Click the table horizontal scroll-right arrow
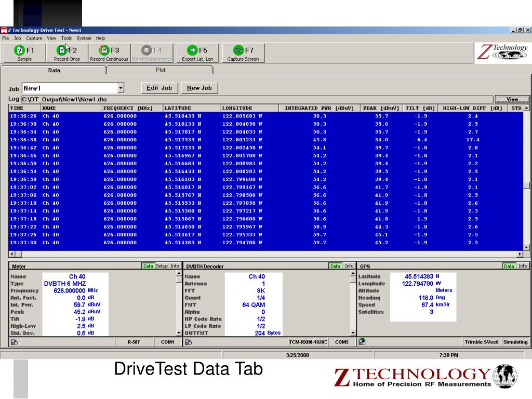Viewport: 532px width, 399px height. [520, 254]
